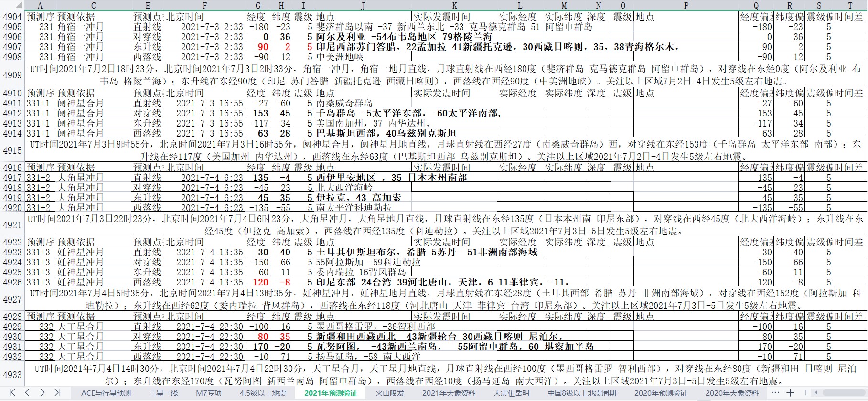868x401 pixels.
Task: Select column Q header
Action: pos(756,5)
